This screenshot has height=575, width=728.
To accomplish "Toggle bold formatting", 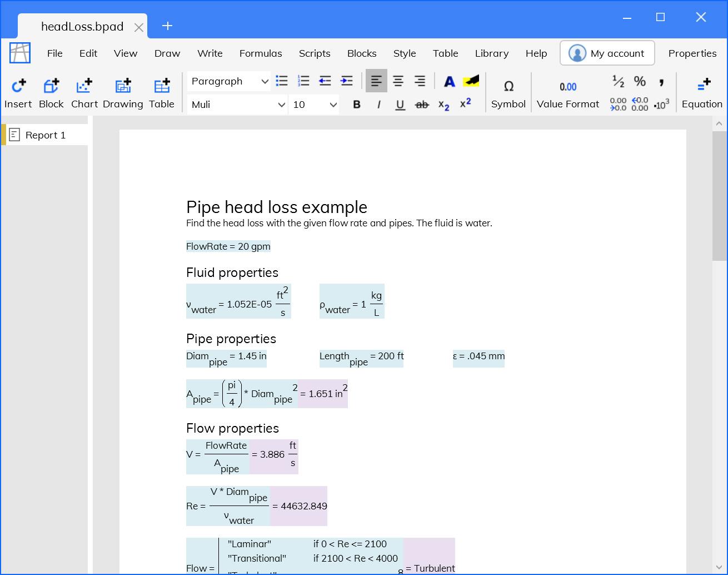I will [357, 105].
